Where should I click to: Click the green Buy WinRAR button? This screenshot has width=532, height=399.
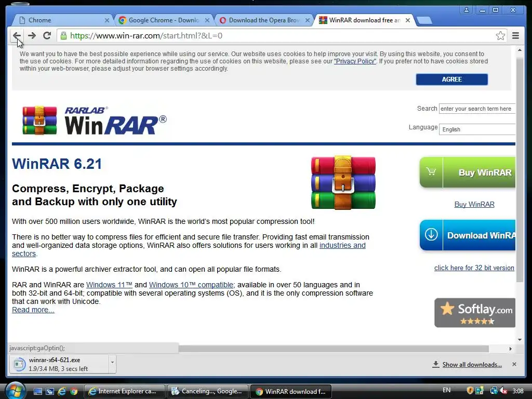point(468,172)
